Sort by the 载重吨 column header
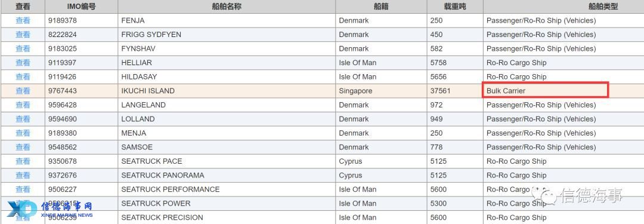Screen dimensions: 644x224 [455, 7]
